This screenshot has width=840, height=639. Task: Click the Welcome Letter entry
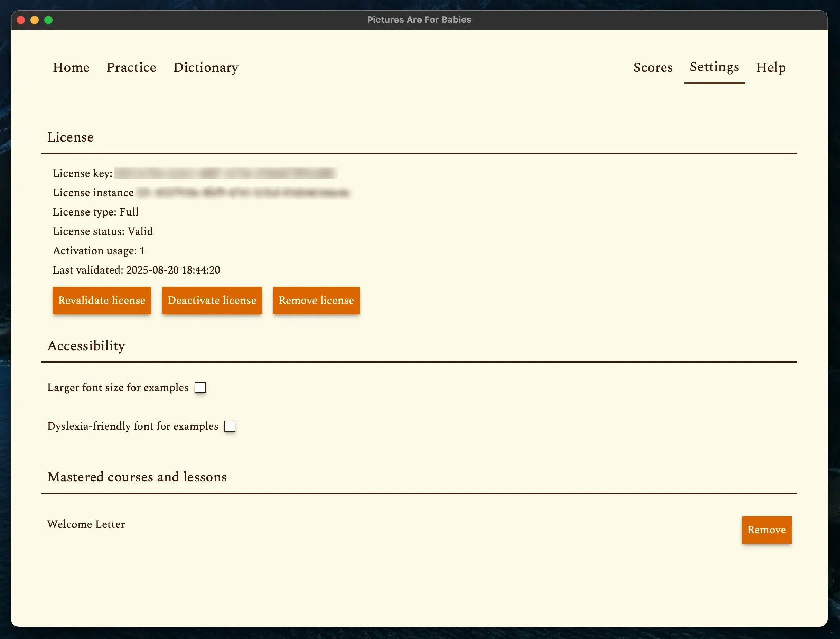point(86,524)
